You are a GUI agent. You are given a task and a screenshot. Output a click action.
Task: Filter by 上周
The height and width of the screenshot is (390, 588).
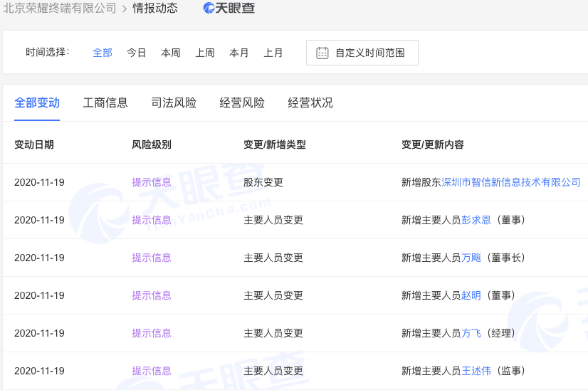point(205,53)
